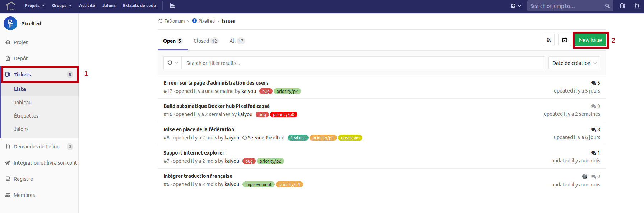Click the New issue button
The width and height of the screenshot is (644, 213).
tap(590, 40)
